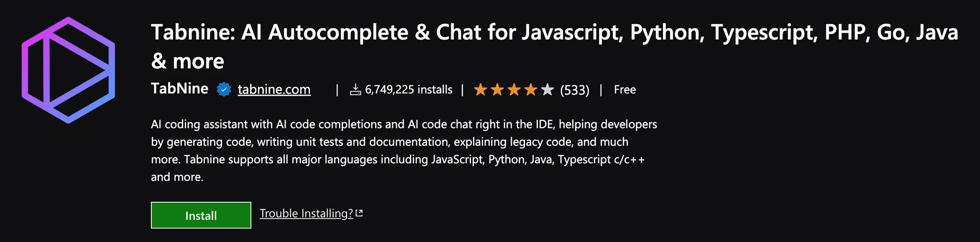Viewport: 980px width, 242px height.
Task: Select the fourth orange rating star
Action: pos(531,89)
